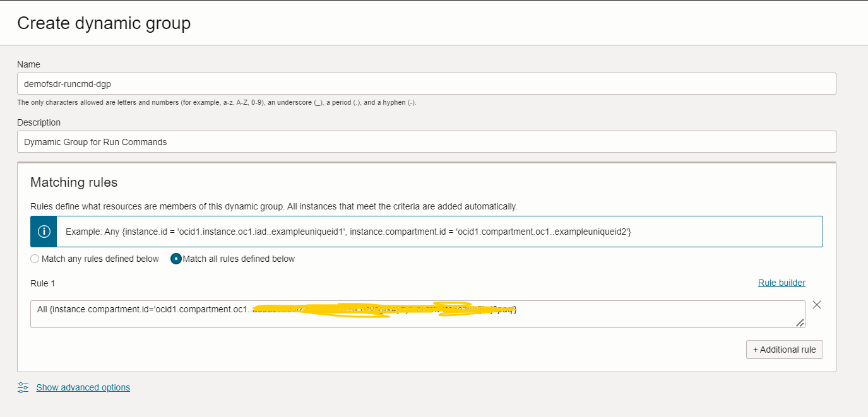Focus the Name input field
This screenshot has width=868, height=417.
point(426,83)
